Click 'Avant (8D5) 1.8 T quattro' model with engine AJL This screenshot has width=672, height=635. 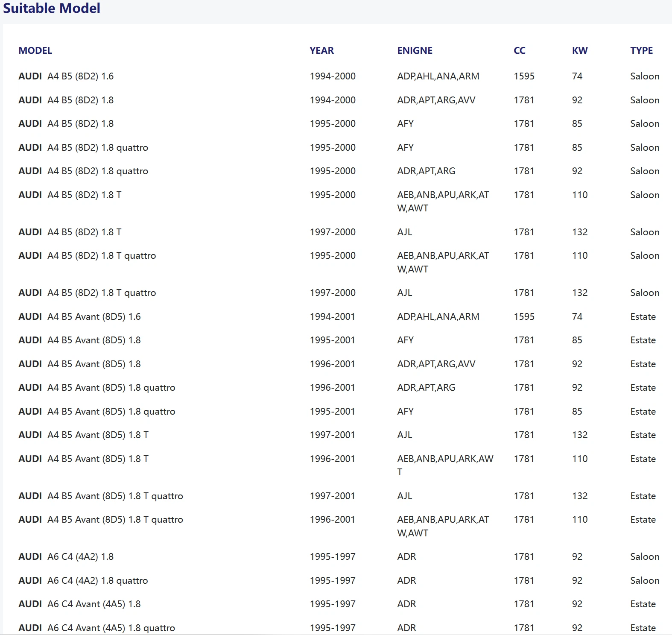point(101,496)
